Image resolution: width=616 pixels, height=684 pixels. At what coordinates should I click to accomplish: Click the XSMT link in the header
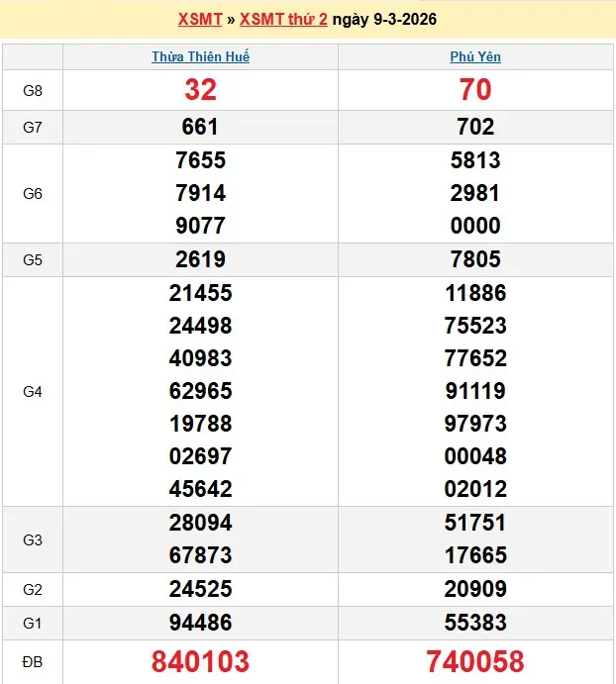pyautogui.click(x=201, y=19)
